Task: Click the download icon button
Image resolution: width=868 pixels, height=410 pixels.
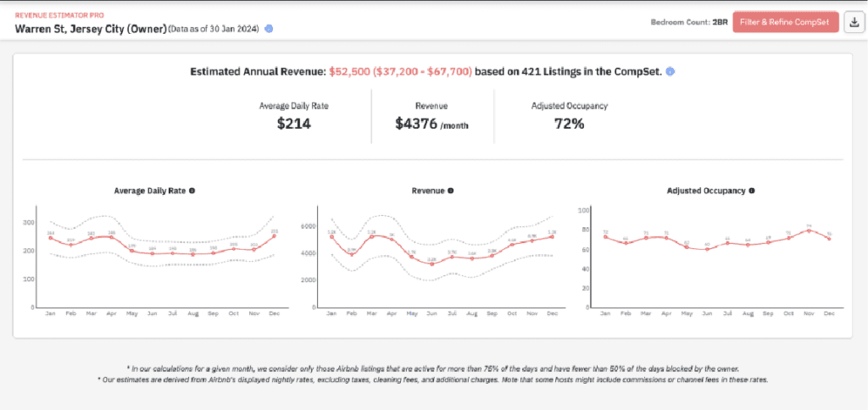Action: 854,21
